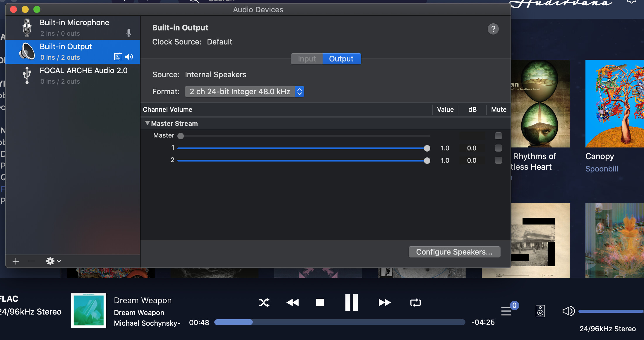Image resolution: width=644 pixels, height=340 pixels.
Task: Mute the Master channel
Action: 498,135
